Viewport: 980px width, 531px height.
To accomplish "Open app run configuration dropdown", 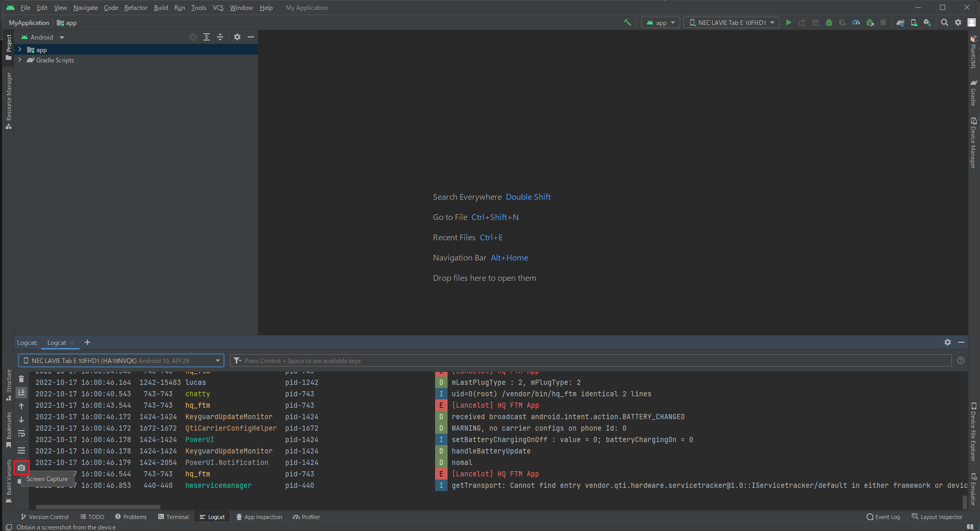I will [660, 22].
